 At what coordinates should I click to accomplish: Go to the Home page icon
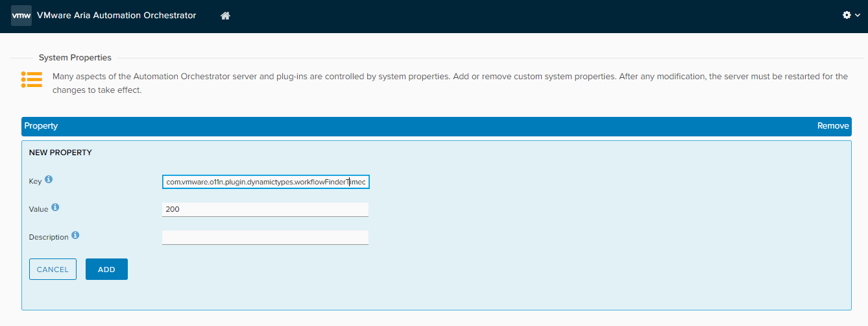226,16
